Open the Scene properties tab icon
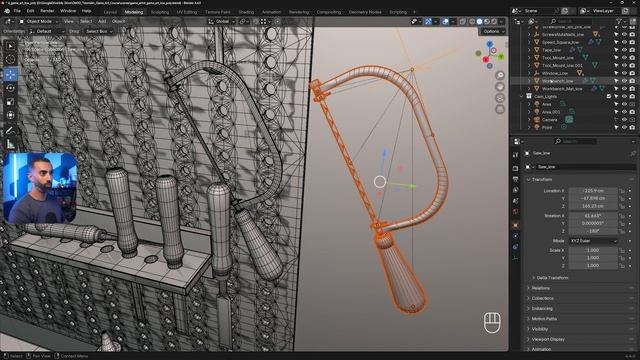This screenshot has height=360, width=640. click(516, 201)
